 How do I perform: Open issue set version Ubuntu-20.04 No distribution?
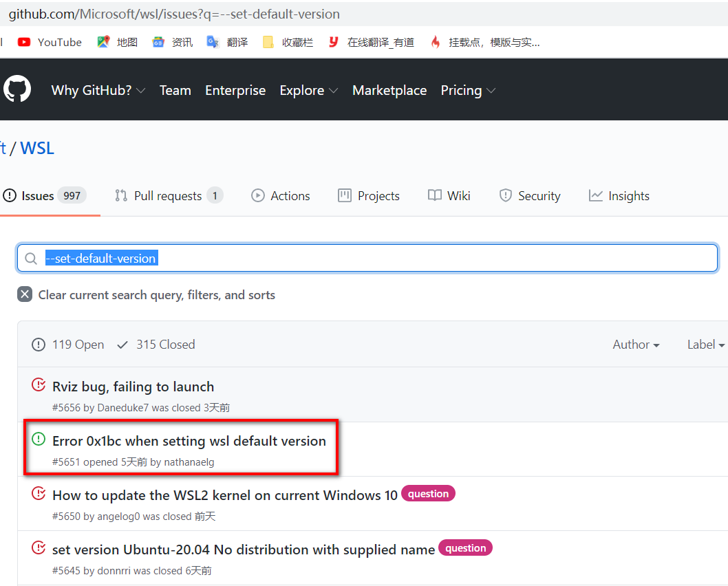click(x=244, y=550)
